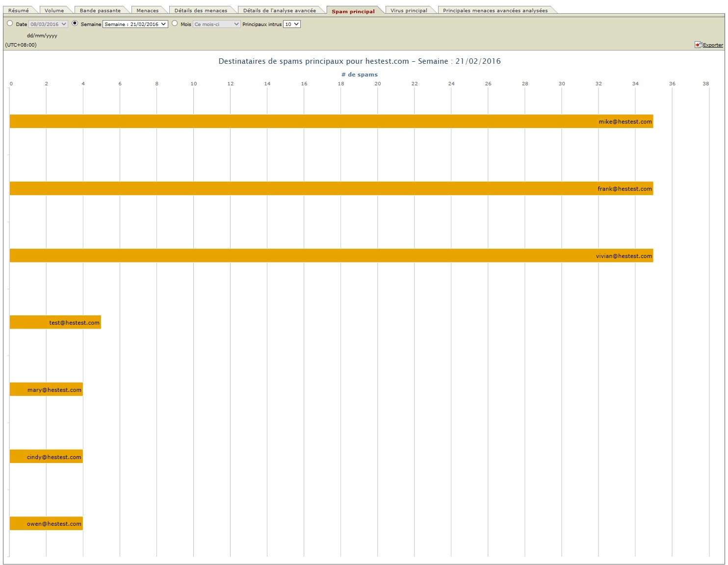Switch to Détails des menaces tab
Screen dimensions: 728x565
pos(201,10)
